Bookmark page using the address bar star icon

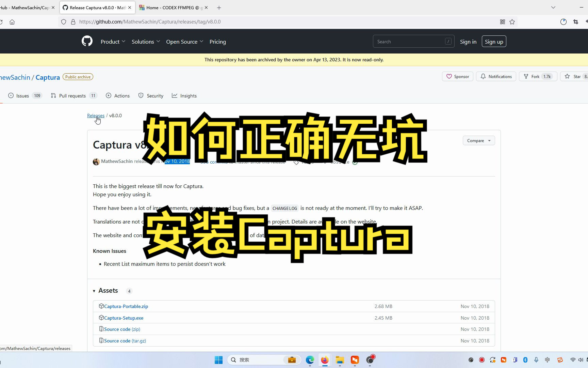pos(512,21)
